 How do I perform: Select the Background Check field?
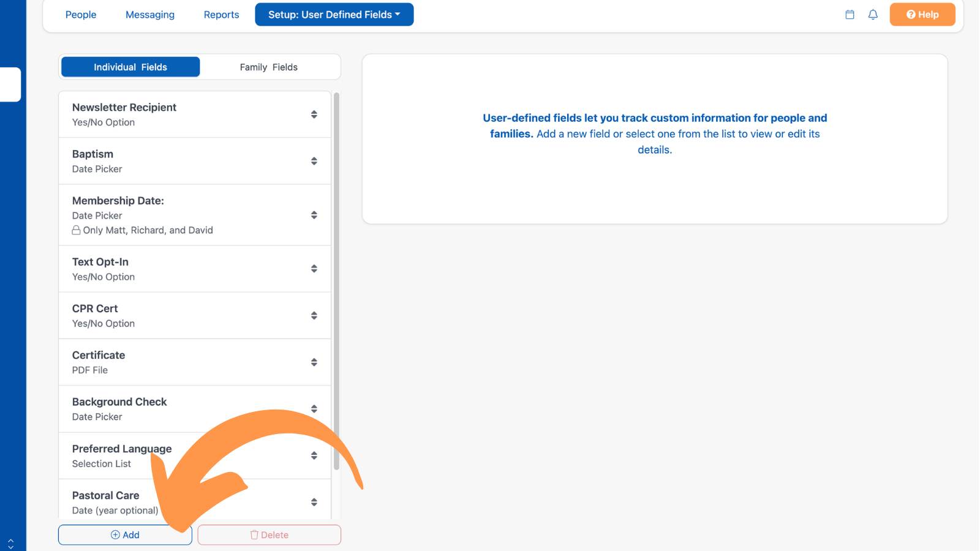pyautogui.click(x=195, y=409)
